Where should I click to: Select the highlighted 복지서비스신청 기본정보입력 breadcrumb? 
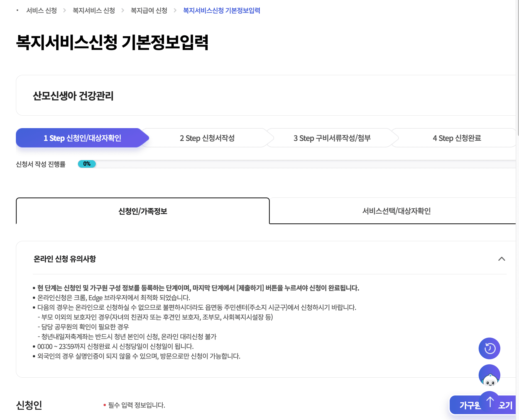click(221, 11)
